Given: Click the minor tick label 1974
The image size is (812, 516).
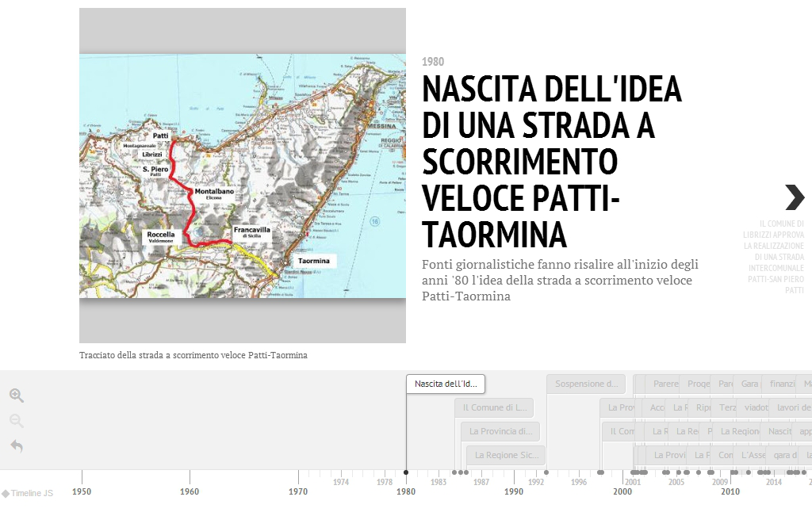Looking at the screenshot, I should tap(341, 482).
